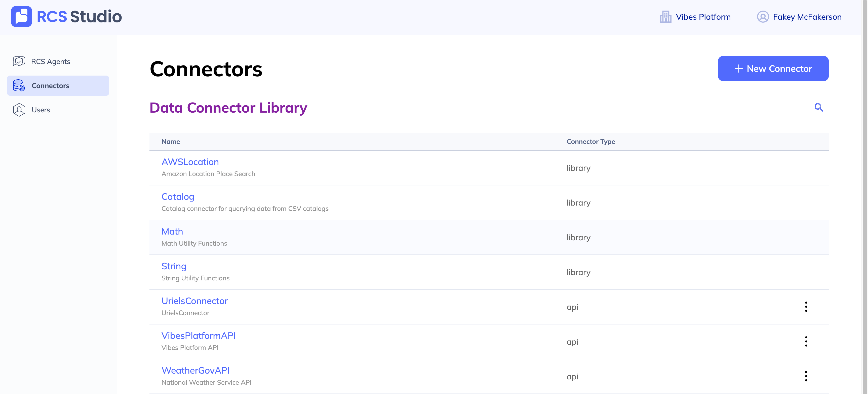Open the Math connector link
Image resolution: width=868 pixels, height=394 pixels.
172,232
